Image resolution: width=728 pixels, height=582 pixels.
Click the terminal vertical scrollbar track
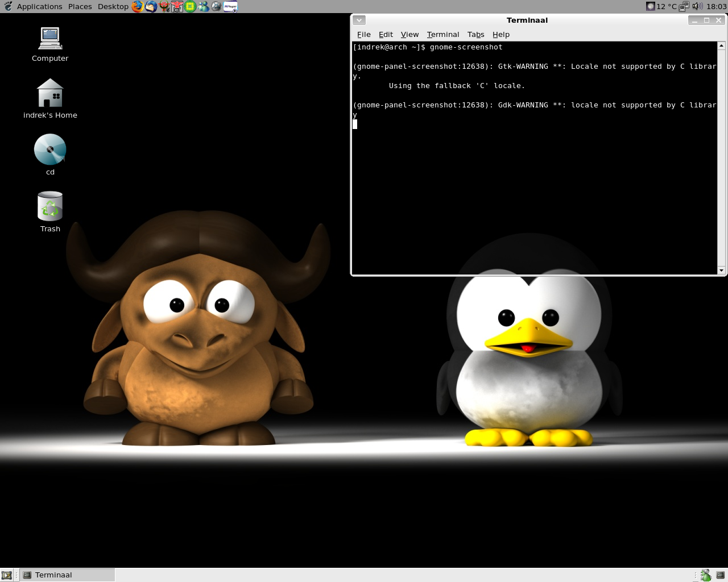pos(721,158)
